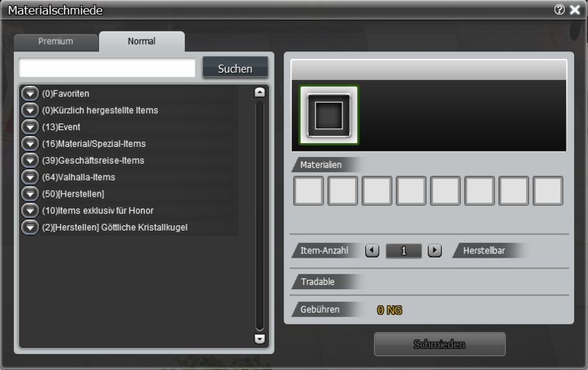Open the Geschäftsreise-Items category
This screenshot has width=588, height=370.
pos(29,160)
